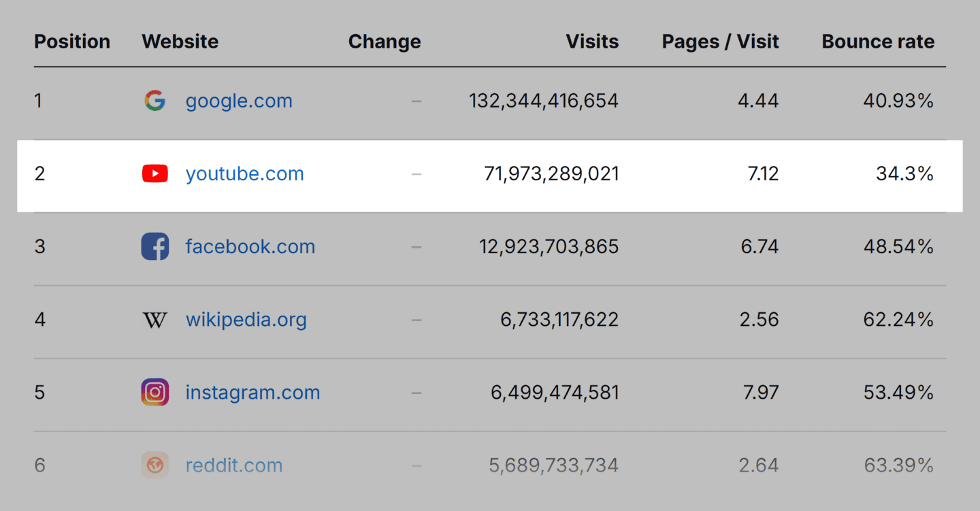The image size is (980, 511).
Task: Click Google's bounce rate 40.93% cell
Action: click(x=898, y=101)
